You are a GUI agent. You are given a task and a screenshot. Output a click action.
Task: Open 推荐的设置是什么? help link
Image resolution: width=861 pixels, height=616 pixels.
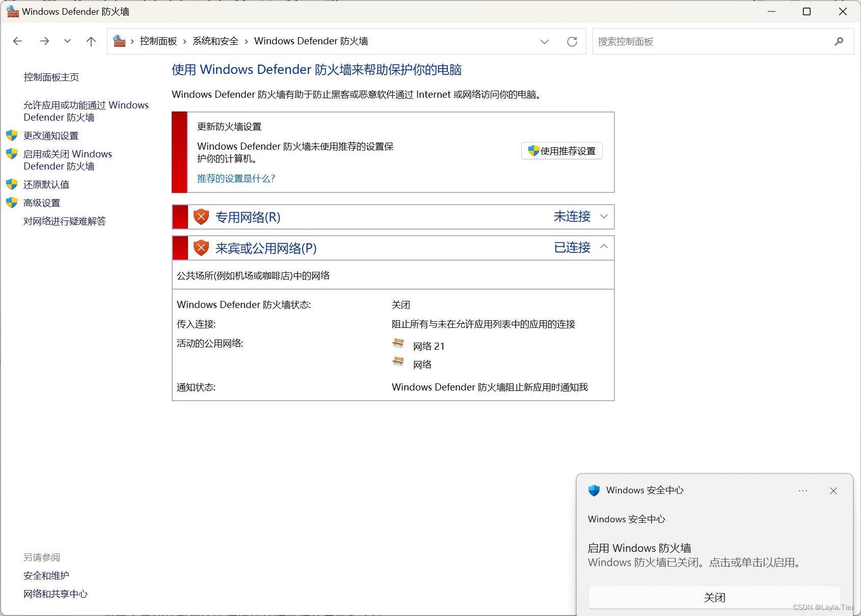coord(236,179)
